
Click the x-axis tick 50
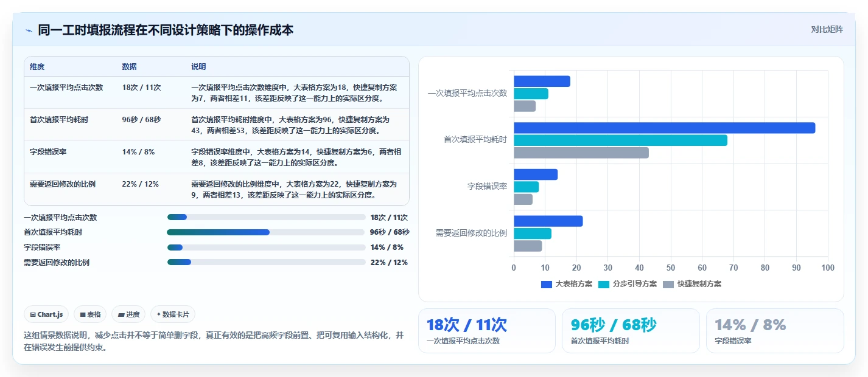(x=671, y=268)
